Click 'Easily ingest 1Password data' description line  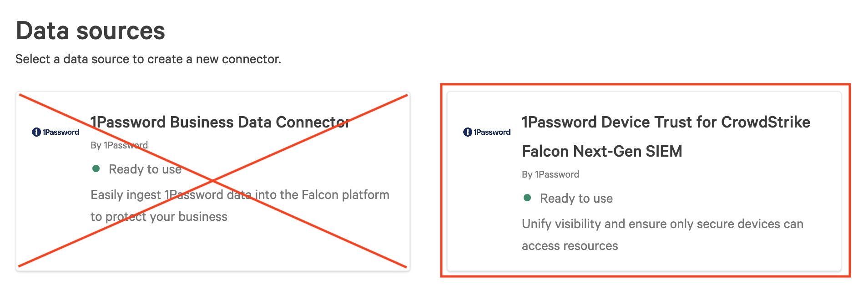tap(240, 195)
